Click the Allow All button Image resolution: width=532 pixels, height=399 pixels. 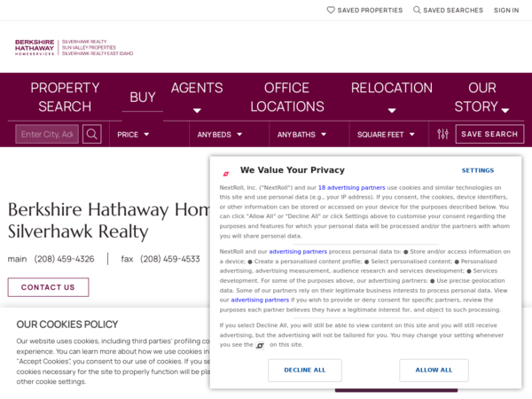pos(434,370)
